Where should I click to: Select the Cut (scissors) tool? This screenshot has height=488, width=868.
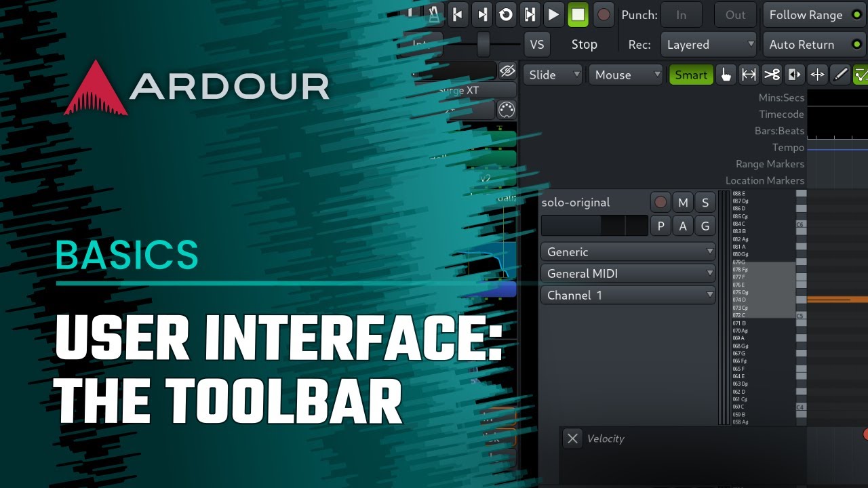(772, 75)
